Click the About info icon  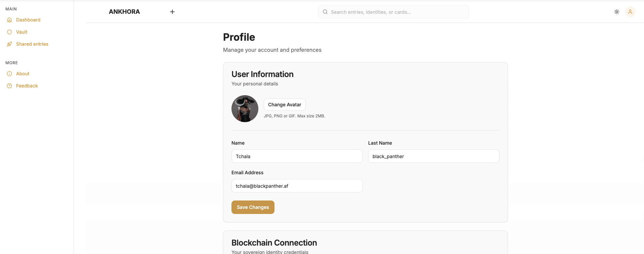coord(9,74)
